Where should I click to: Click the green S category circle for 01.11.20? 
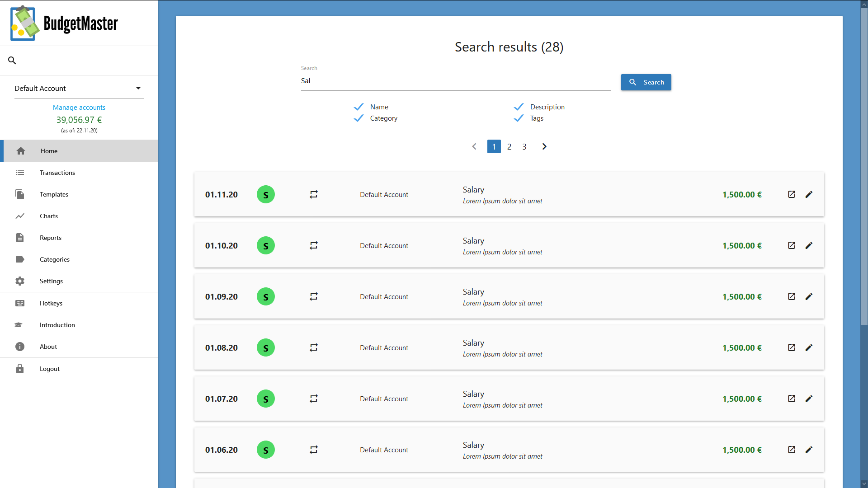pos(266,194)
